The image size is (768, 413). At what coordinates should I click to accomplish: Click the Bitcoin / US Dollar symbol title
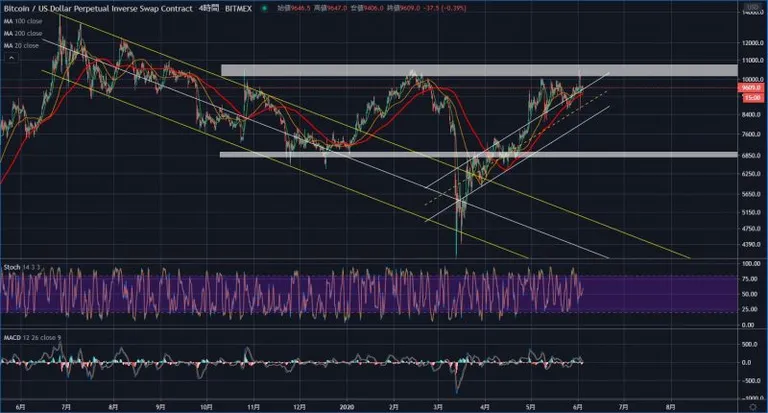click(x=98, y=8)
